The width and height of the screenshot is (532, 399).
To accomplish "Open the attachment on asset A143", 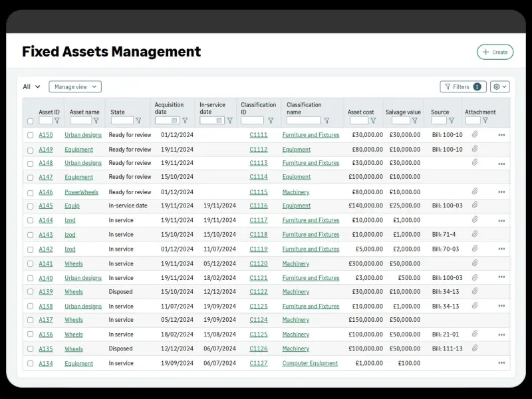I will point(475,234).
